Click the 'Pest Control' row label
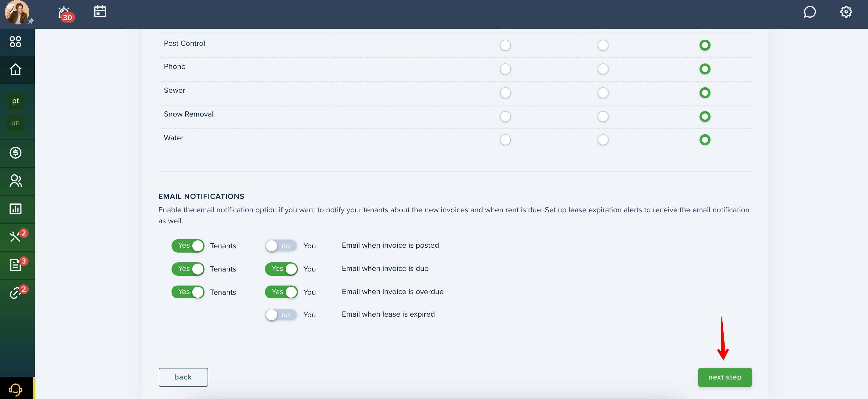This screenshot has height=399, width=868. (184, 43)
